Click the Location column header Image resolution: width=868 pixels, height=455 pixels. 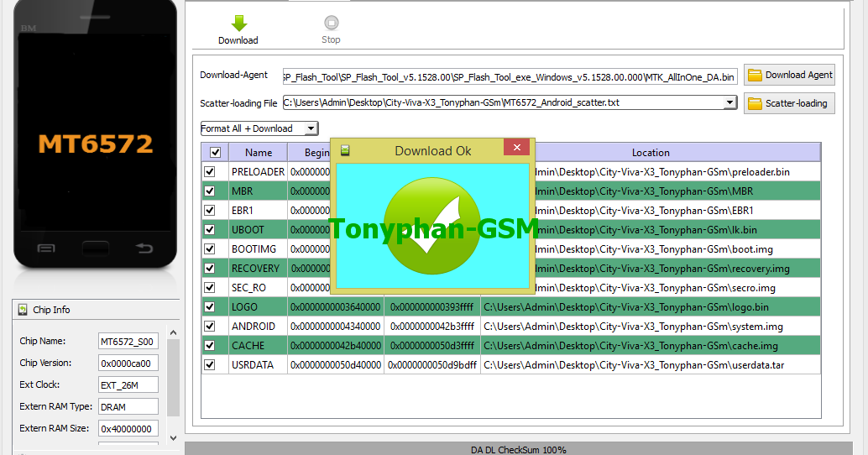coord(651,152)
